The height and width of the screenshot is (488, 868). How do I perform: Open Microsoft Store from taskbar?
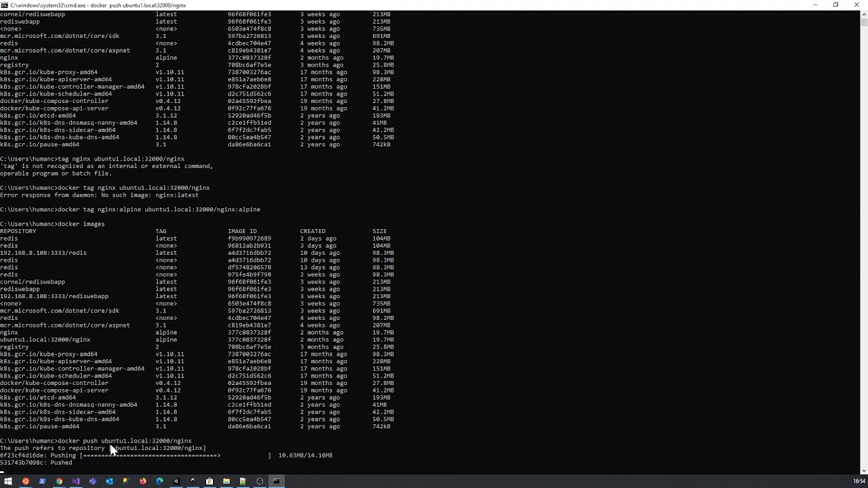point(210,481)
